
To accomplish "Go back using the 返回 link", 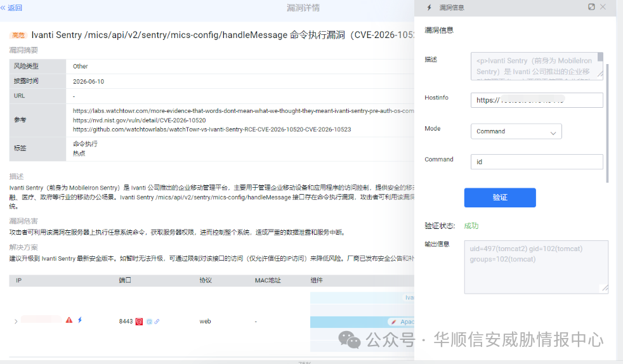I will 11,8.
